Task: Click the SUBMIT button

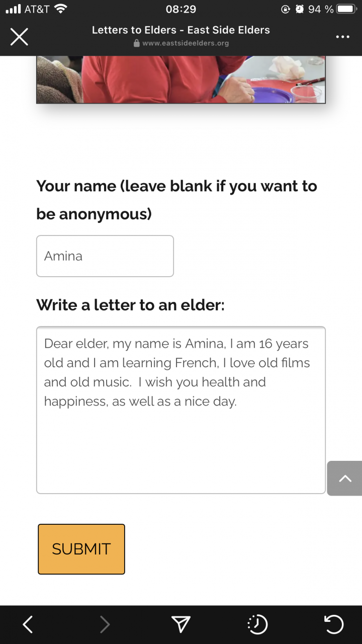Action: point(81,549)
